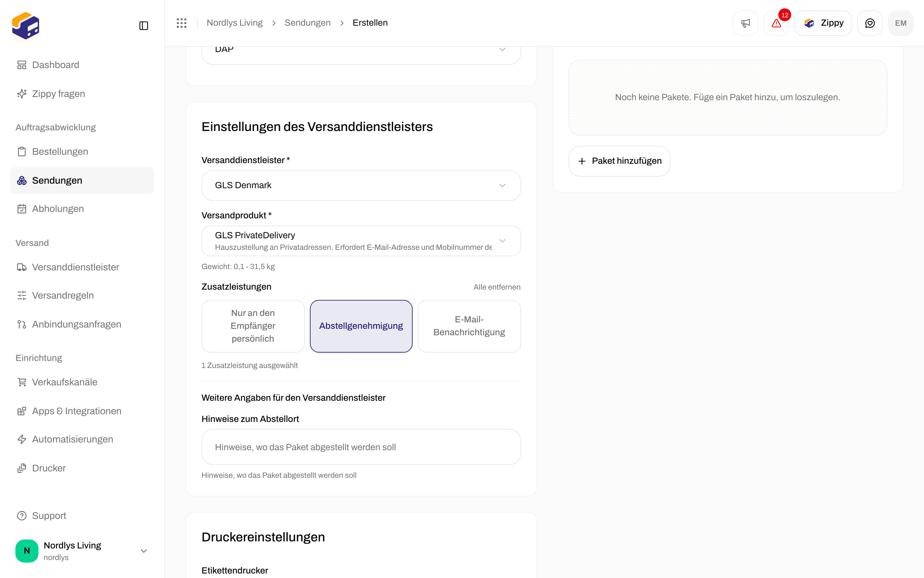Click the Drucker printer icon
Image resolution: width=924 pixels, height=578 pixels.
coord(22,468)
